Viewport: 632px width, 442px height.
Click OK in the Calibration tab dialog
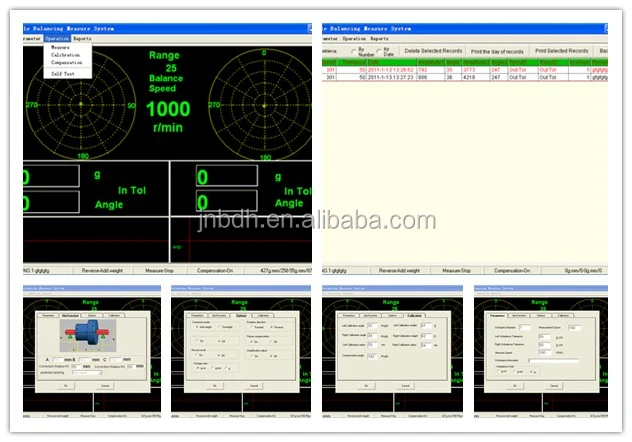pyautogui.click(x=366, y=386)
